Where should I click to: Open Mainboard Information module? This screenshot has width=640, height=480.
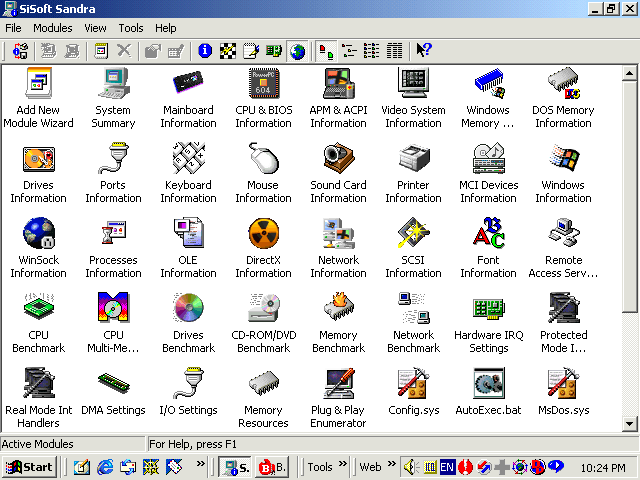(x=188, y=98)
